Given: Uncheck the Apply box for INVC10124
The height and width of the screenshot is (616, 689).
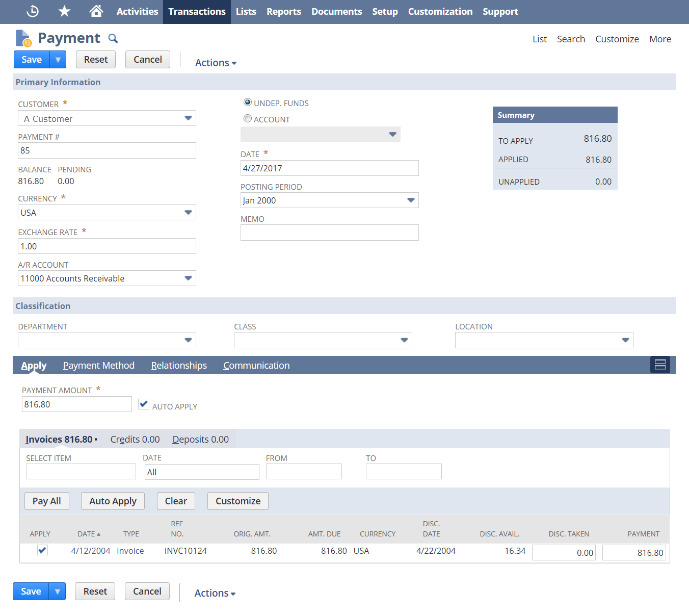Looking at the screenshot, I should 42,551.
